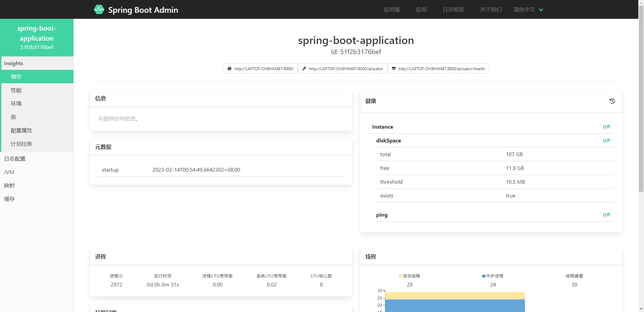Click the heartbeat icon for health link
644x312 pixels.
394,69
